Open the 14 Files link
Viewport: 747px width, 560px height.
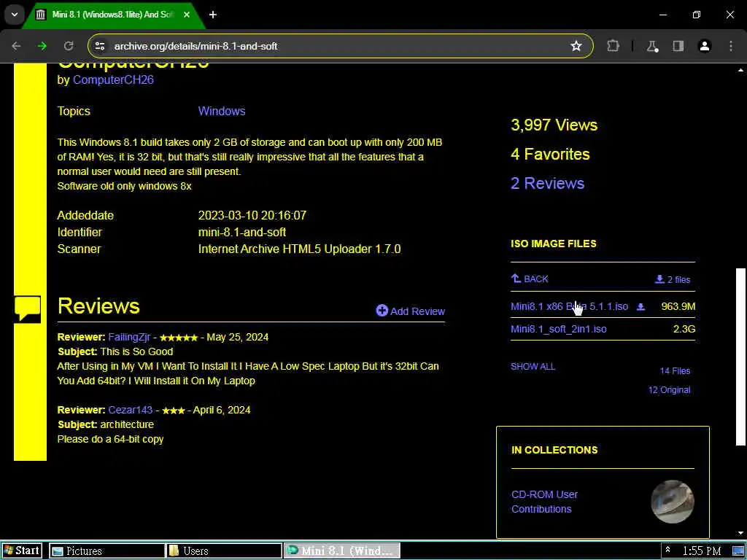675,371
